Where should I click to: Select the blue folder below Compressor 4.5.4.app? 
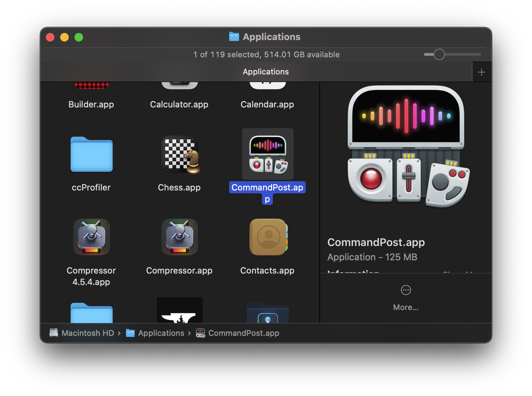(92, 313)
